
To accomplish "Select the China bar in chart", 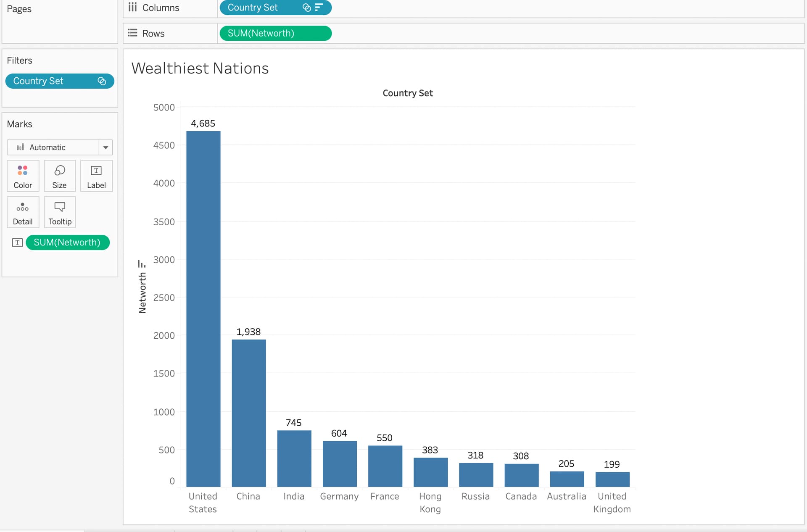I will 249,413.
